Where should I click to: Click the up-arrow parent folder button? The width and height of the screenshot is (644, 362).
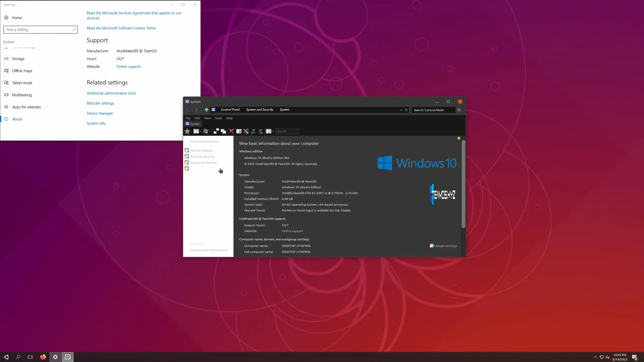pyautogui.click(x=206, y=110)
